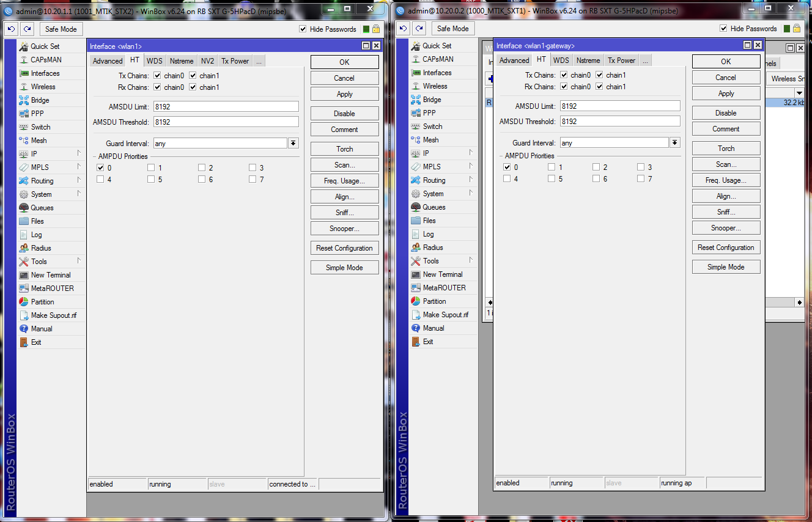Click AMSDU Threshold field in wlan1-gateway dialog

coord(620,121)
